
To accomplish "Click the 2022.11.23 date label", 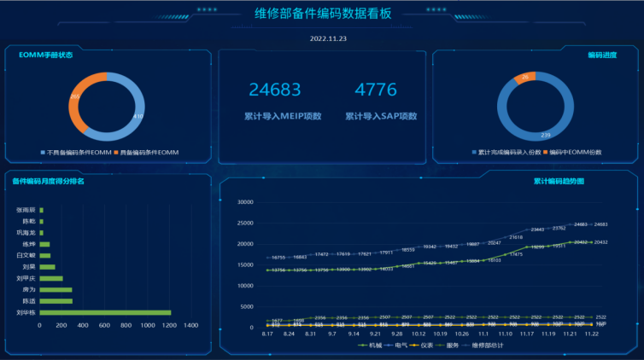I will tap(327, 39).
